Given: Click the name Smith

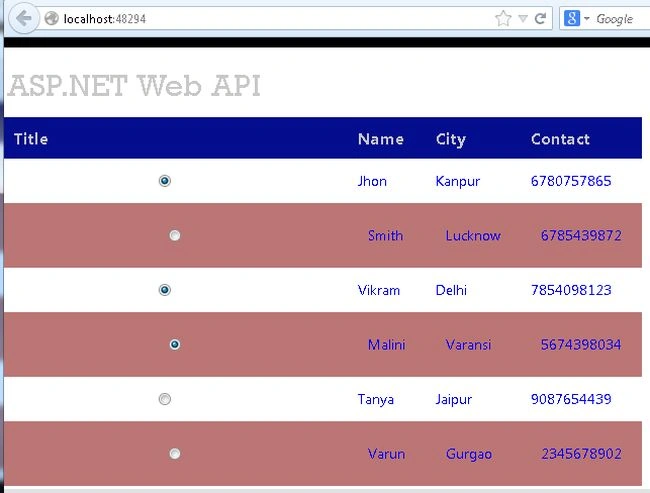Looking at the screenshot, I should pos(385,236).
